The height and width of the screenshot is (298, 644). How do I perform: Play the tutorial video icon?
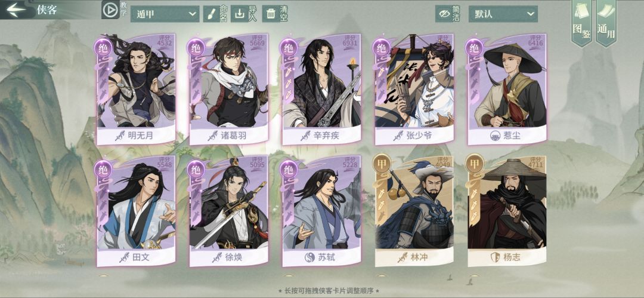[110, 10]
